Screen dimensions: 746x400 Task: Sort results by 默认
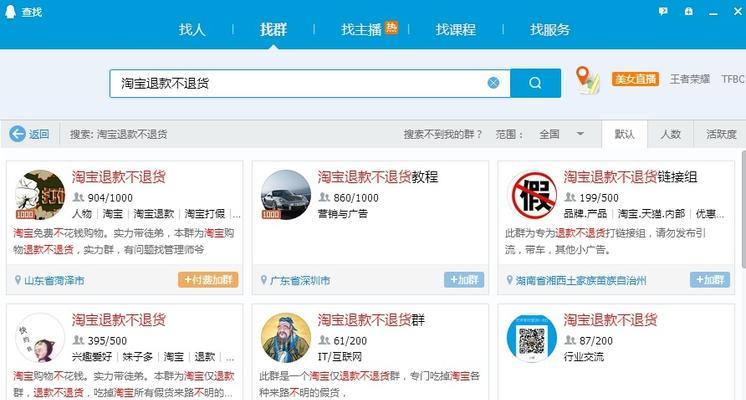624,135
